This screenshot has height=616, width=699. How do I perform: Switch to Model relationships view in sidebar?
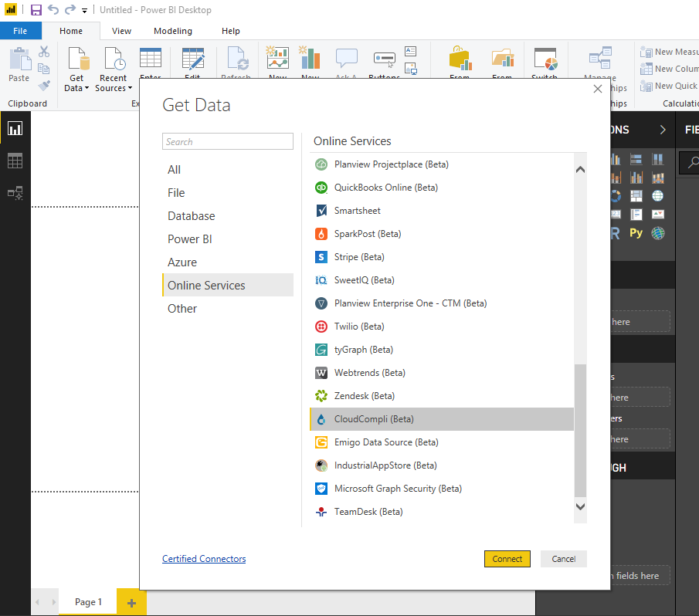[15, 193]
